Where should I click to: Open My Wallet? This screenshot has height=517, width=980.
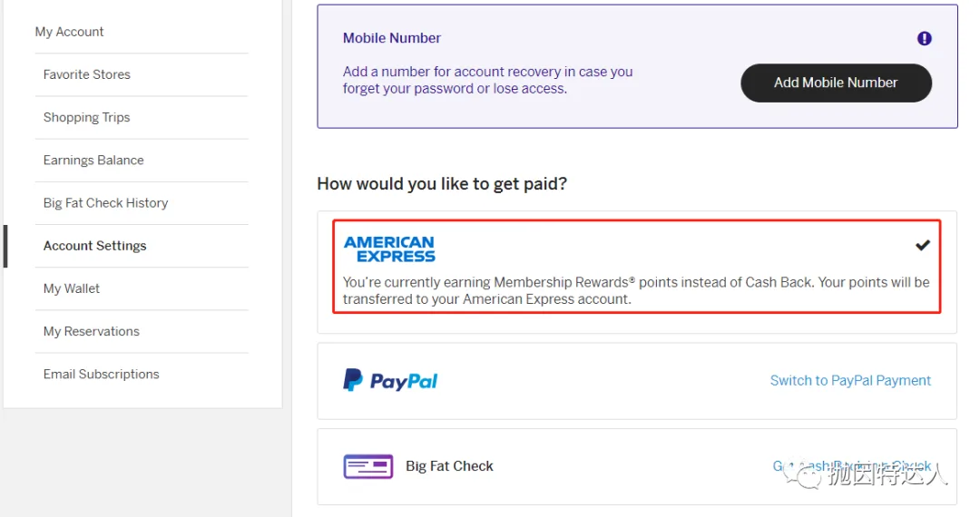tap(72, 288)
